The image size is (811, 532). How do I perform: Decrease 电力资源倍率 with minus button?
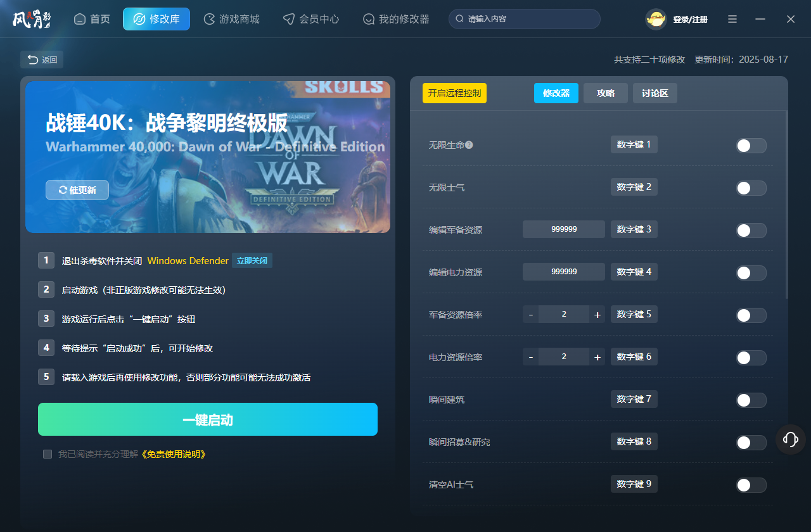click(531, 357)
